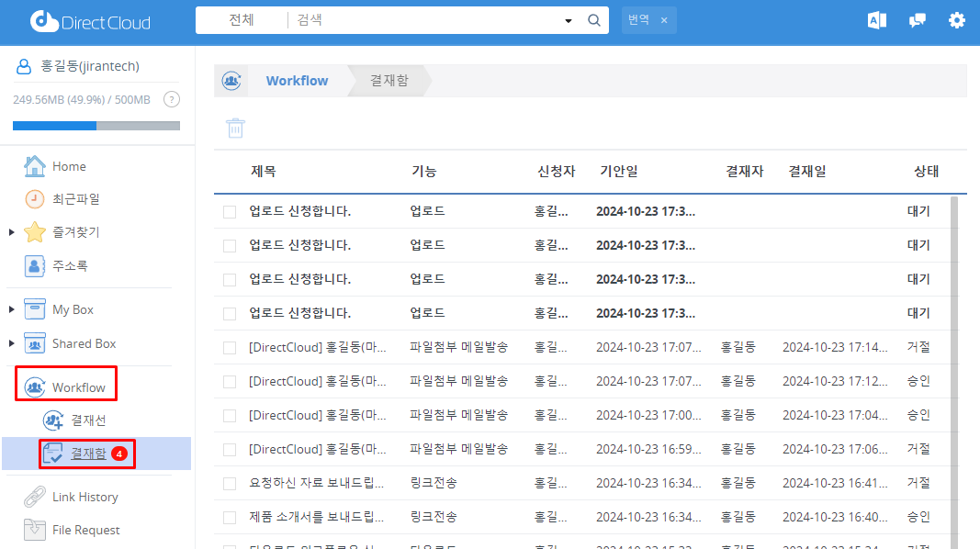Check the row approved 2024-10-23 17:12 checkbox
Image resolution: width=980 pixels, height=549 pixels.
point(230,382)
